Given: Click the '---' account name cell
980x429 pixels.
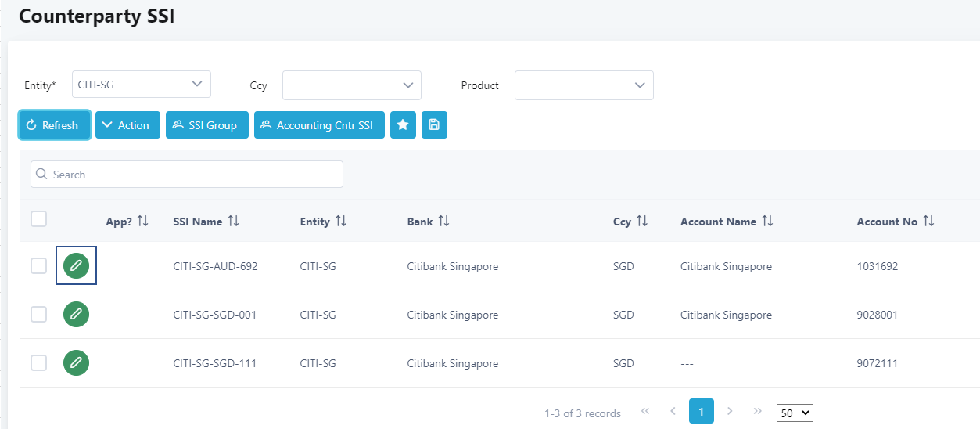Looking at the screenshot, I should click(x=687, y=363).
